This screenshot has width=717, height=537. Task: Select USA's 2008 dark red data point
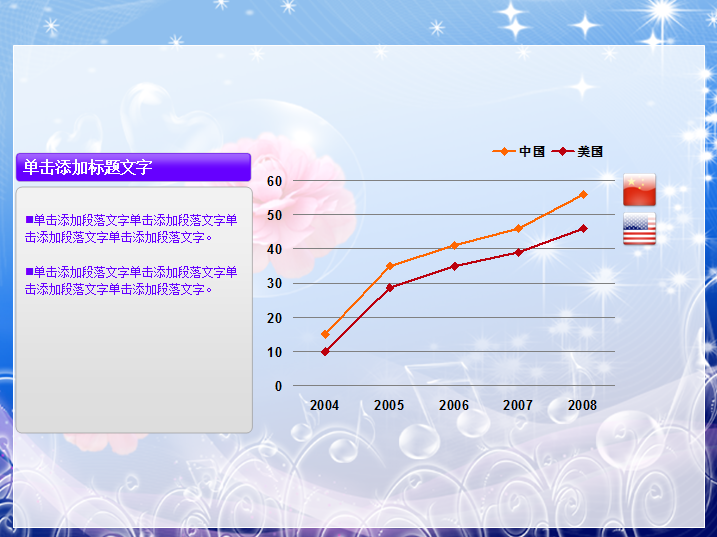583,228
